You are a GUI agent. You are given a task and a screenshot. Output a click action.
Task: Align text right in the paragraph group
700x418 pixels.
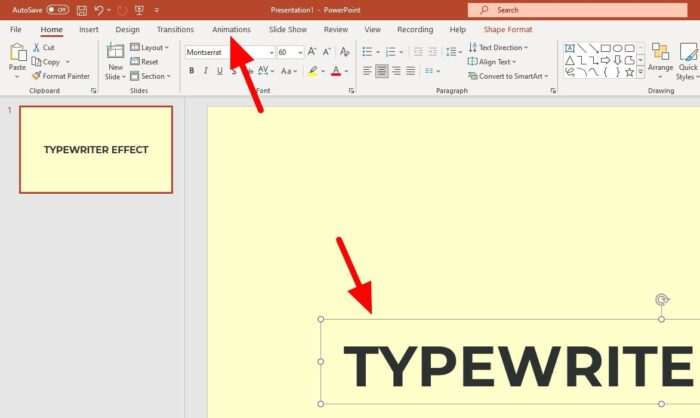[396, 71]
